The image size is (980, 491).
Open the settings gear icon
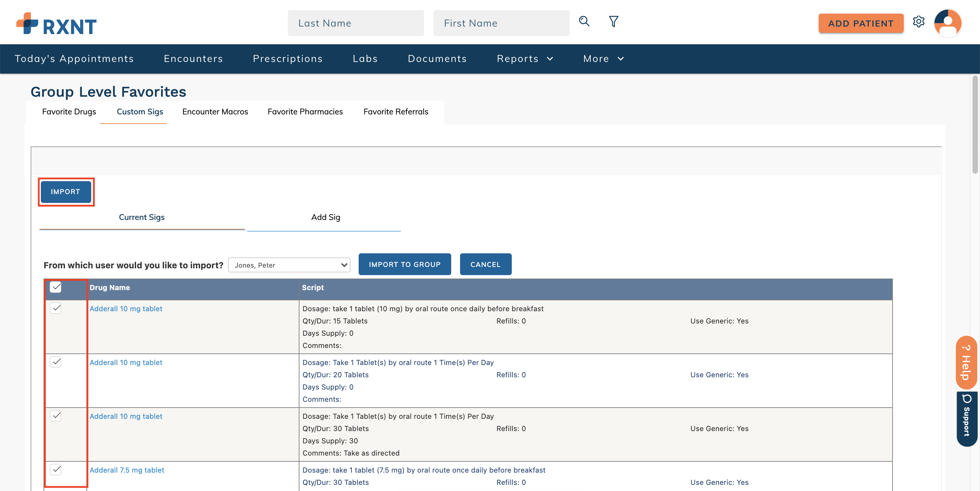pyautogui.click(x=918, y=22)
